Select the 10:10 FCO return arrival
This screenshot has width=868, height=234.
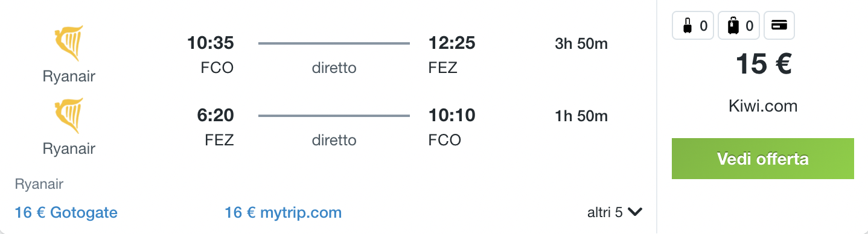[452, 115]
